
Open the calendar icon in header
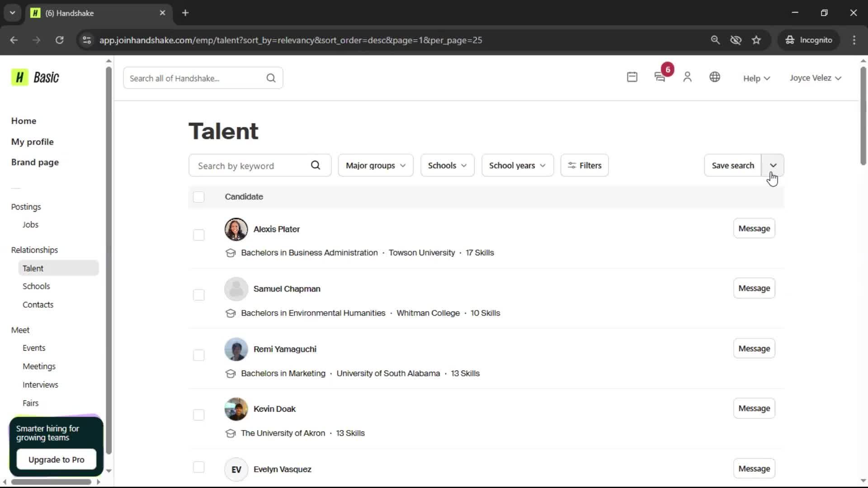(x=632, y=77)
